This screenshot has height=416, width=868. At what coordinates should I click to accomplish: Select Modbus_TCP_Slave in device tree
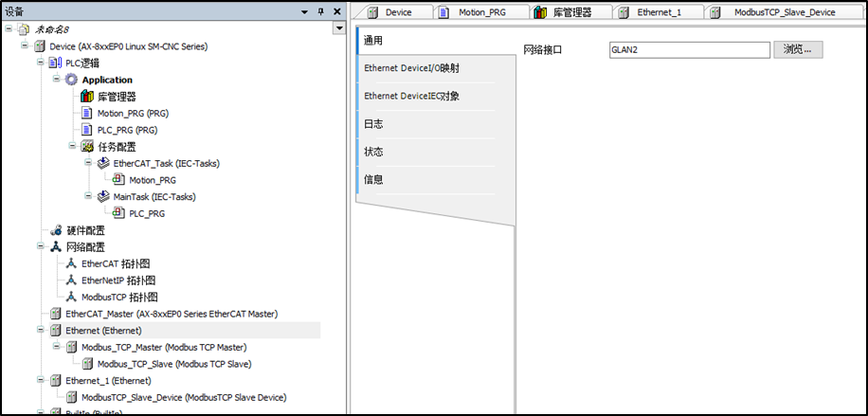click(x=173, y=364)
